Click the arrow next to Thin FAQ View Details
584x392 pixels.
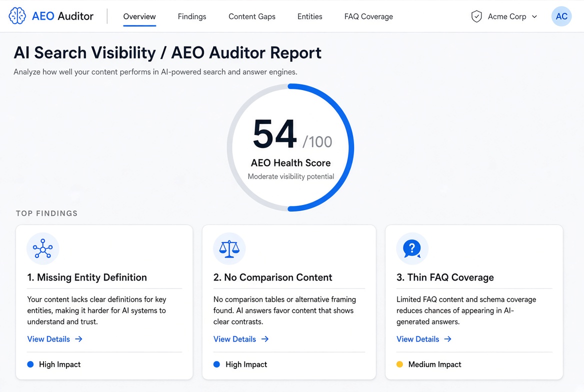tap(447, 339)
